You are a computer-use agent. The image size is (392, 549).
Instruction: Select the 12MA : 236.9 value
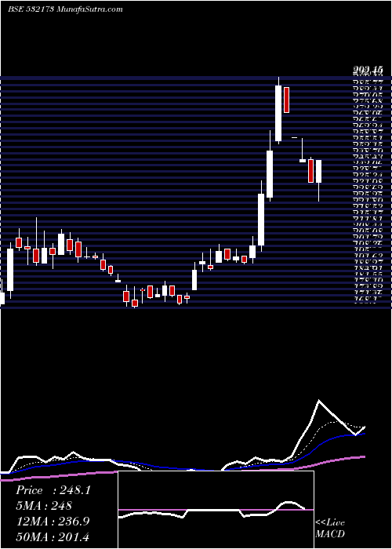(x=53, y=522)
